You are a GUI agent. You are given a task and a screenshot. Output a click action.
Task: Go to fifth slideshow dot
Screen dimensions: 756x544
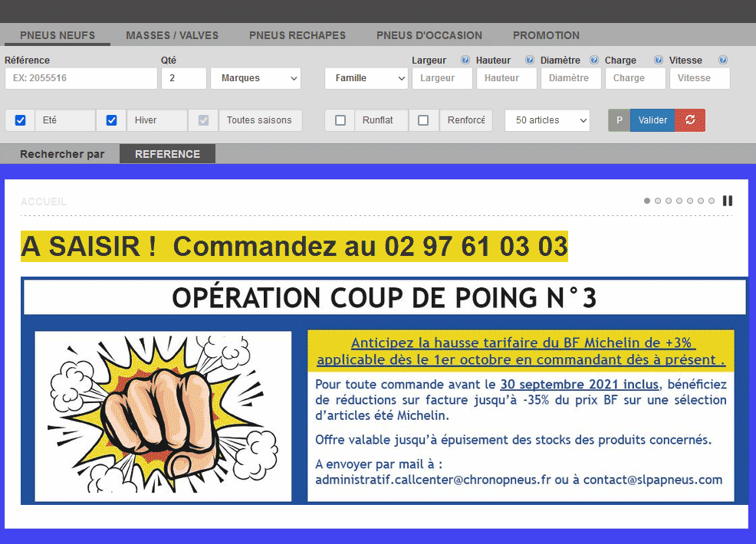click(x=690, y=201)
